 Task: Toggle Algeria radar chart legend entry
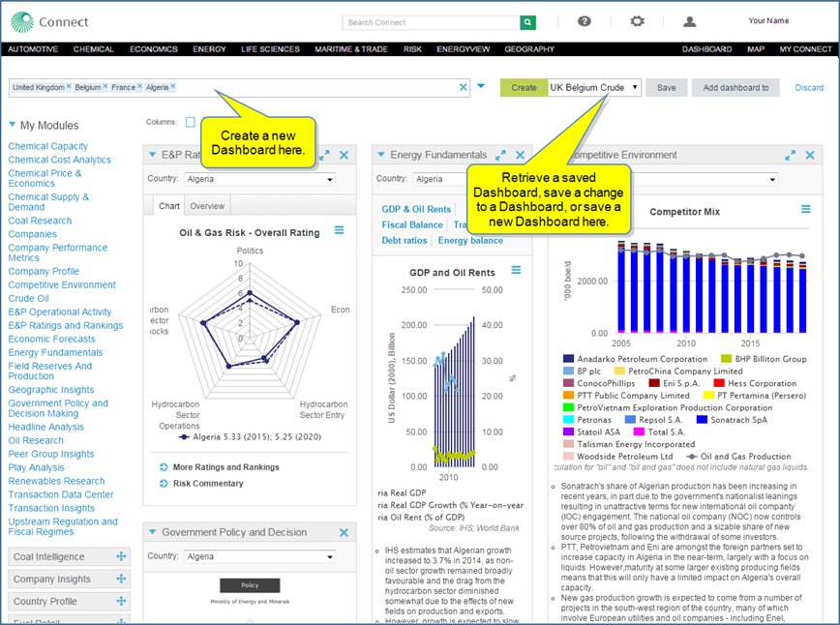click(251, 437)
